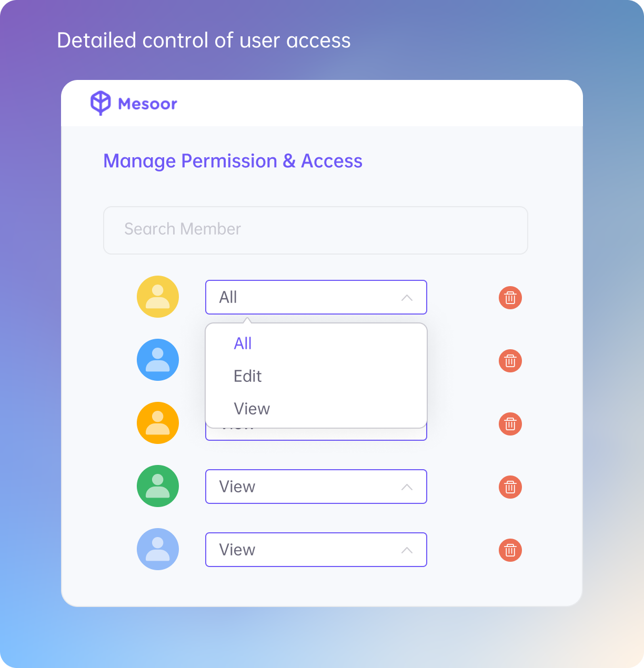
Task: Click the Mesoor brand name text
Action: (x=147, y=104)
